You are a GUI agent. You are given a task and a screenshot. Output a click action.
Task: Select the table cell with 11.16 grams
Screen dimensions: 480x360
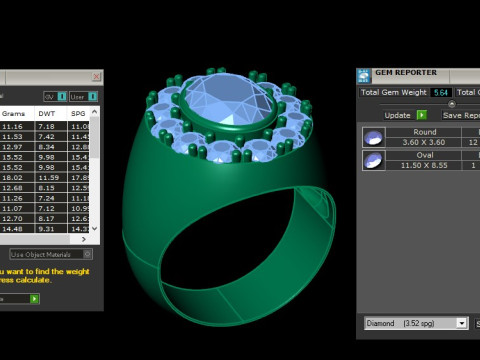pyautogui.click(x=17, y=126)
